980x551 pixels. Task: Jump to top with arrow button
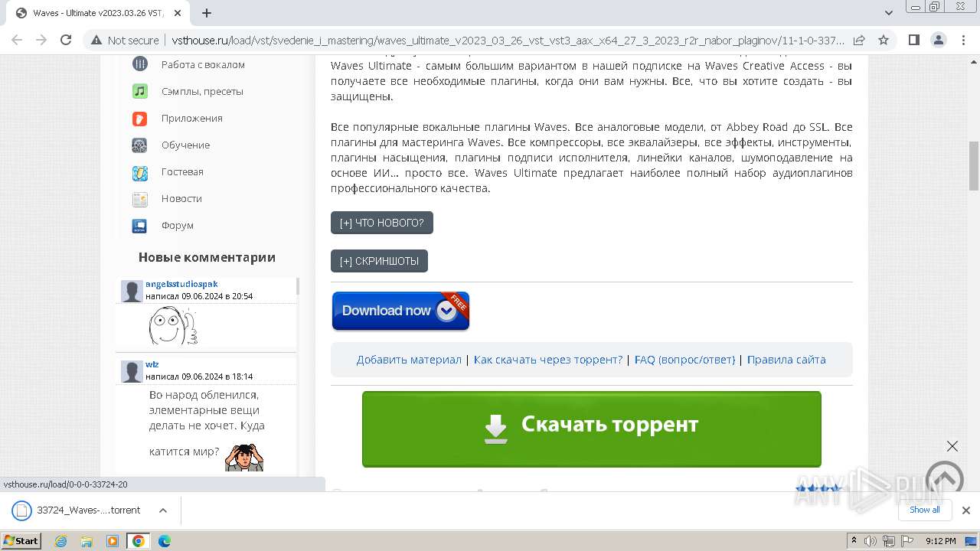click(944, 480)
